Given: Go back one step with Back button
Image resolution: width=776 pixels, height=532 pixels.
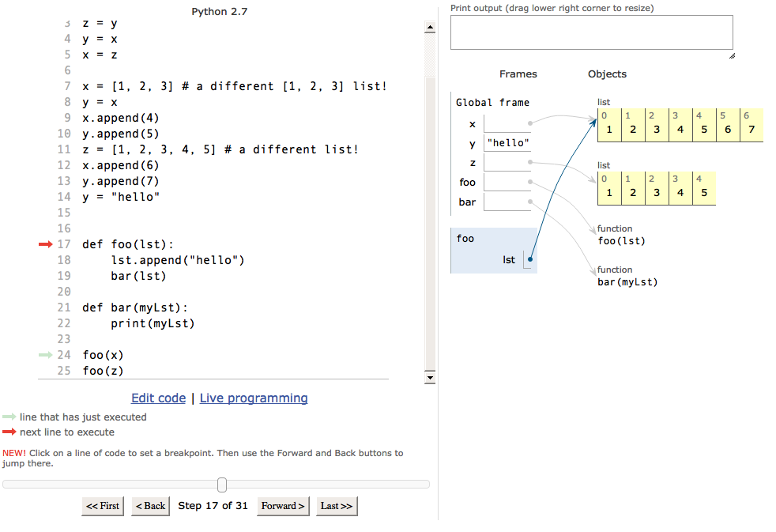Looking at the screenshot, I should point(150,506).
